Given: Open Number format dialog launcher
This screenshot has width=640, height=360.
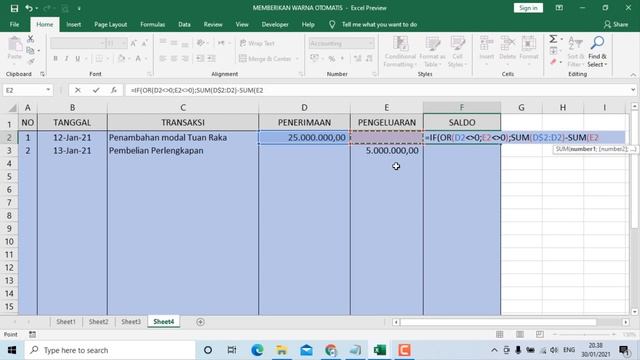Looking at the screenshot, I should click(x=374, y=74).
